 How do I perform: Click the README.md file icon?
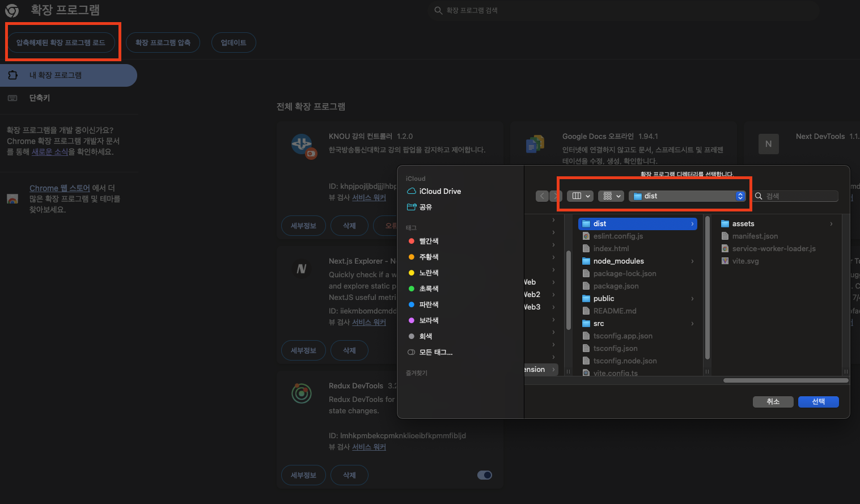point(587,311)
